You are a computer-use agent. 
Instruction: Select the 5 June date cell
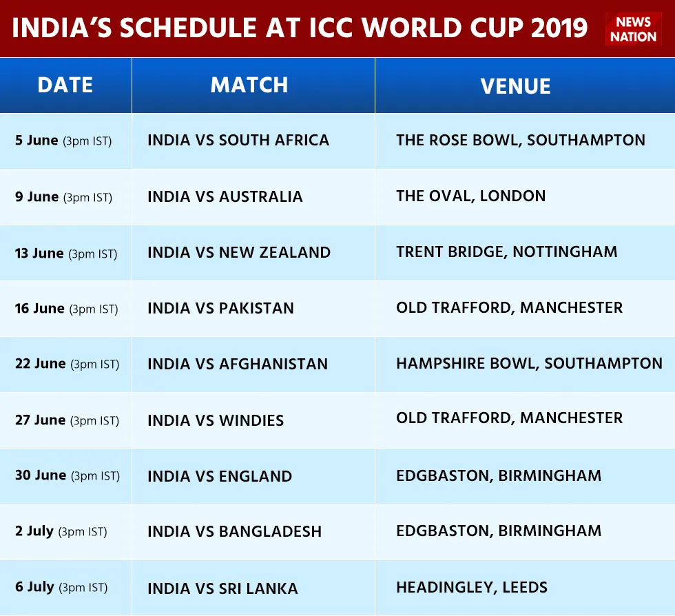pyautogui.click(x=65, y=141)
